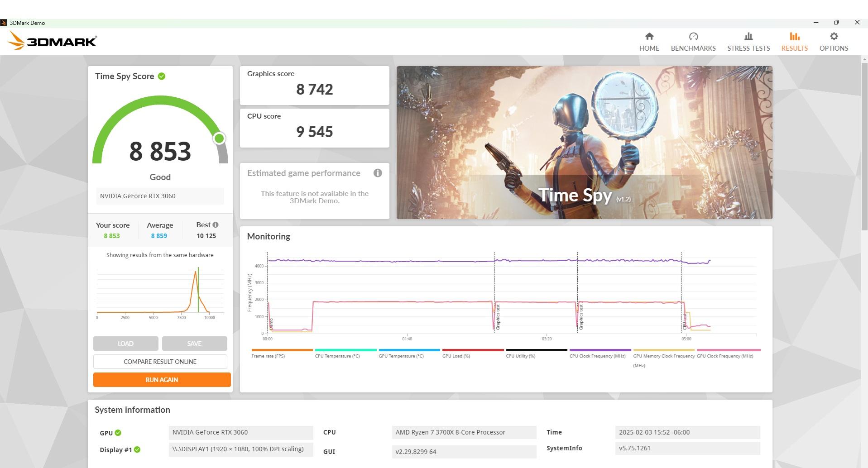Toggle GPU Temperature legend swatch
Image resolution: width=868 pixels, height=468 pixels.
(409, 350)
